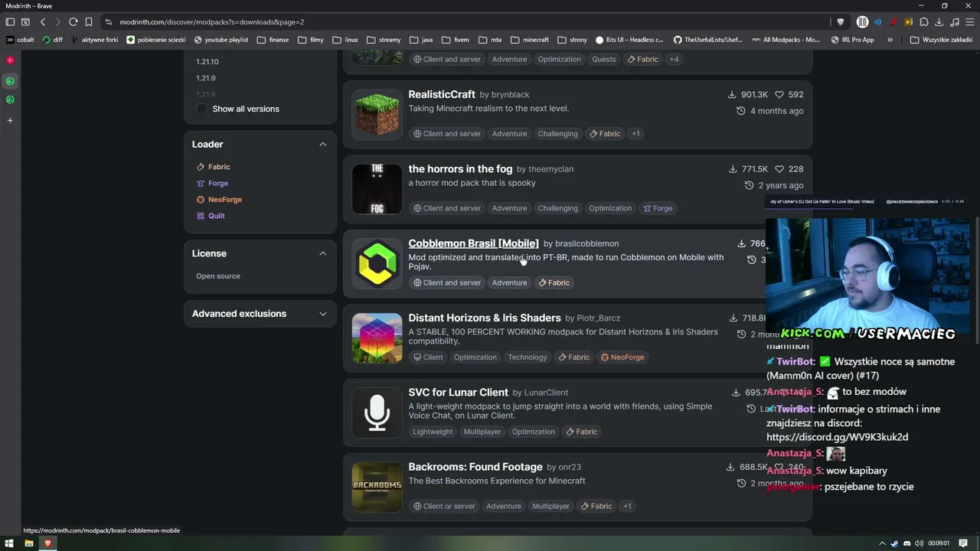Viewport: 980px width, 551px height.
Task: Open Steam tray icon
Action: tap(894, 543)
